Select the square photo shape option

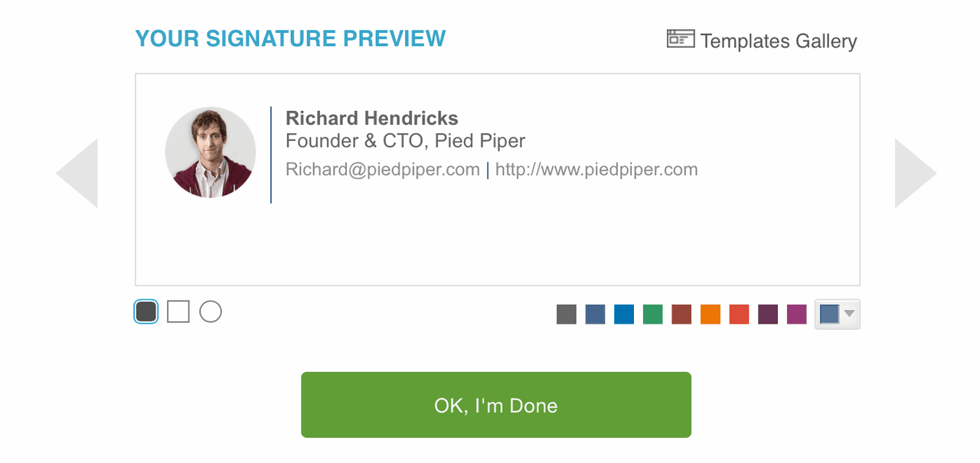(178, 311)
